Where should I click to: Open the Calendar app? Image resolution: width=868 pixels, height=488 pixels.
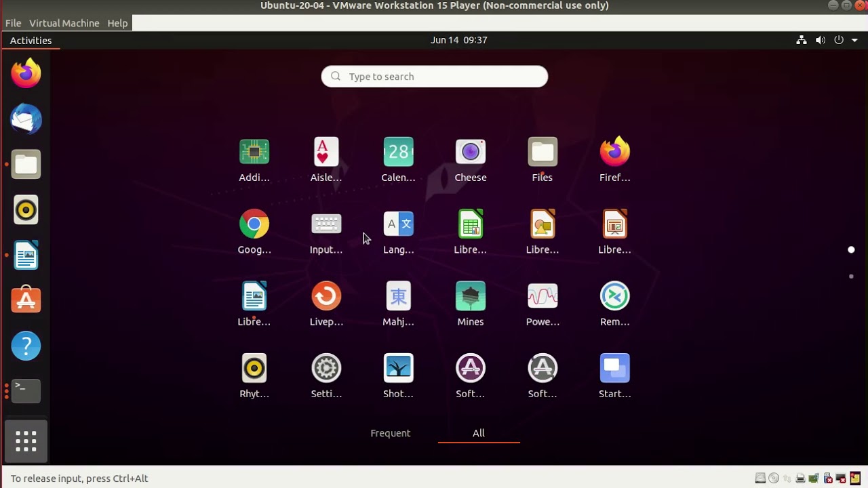pyautogui.click(x=398, y=161)
